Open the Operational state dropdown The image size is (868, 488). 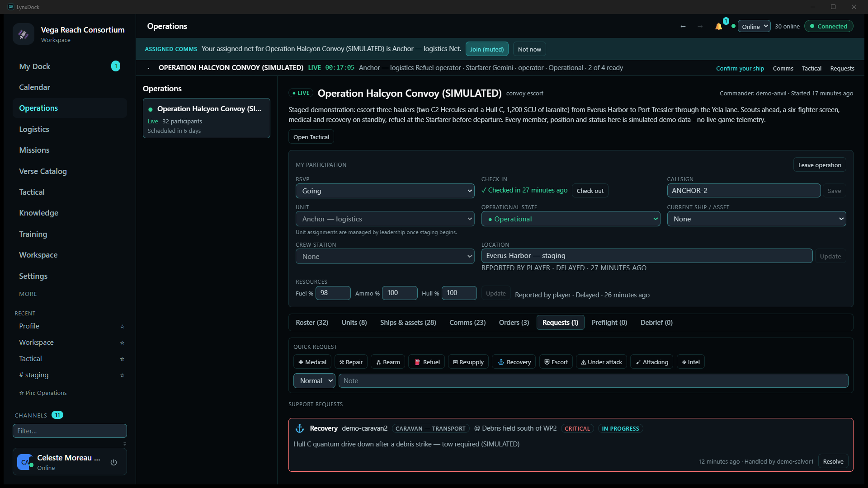(571, 219)
